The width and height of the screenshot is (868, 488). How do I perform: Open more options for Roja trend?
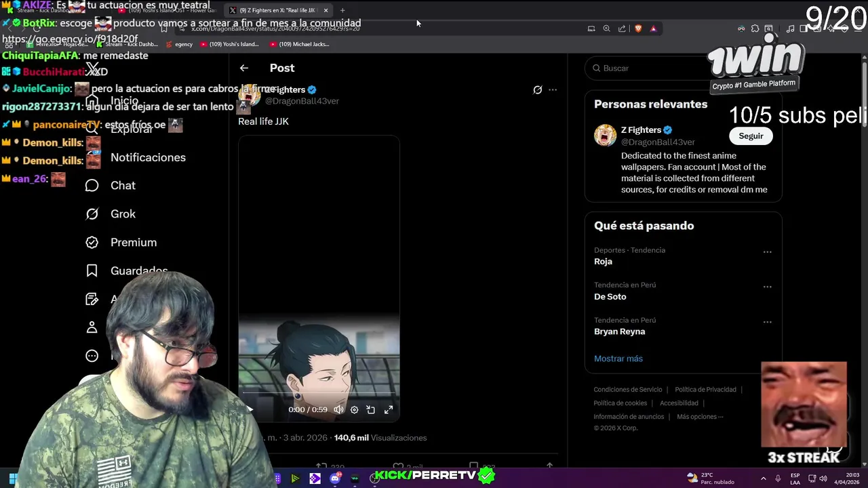(x=767, y=252)
